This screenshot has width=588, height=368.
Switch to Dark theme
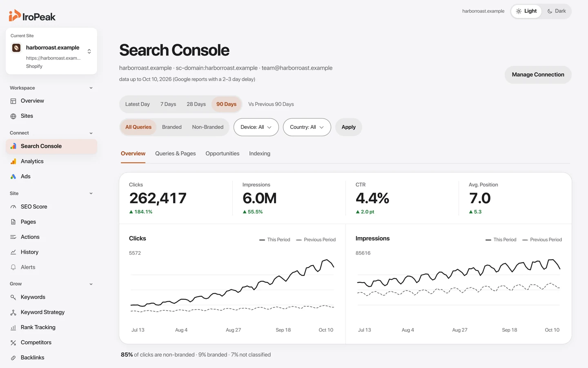[x=557, y=11]
